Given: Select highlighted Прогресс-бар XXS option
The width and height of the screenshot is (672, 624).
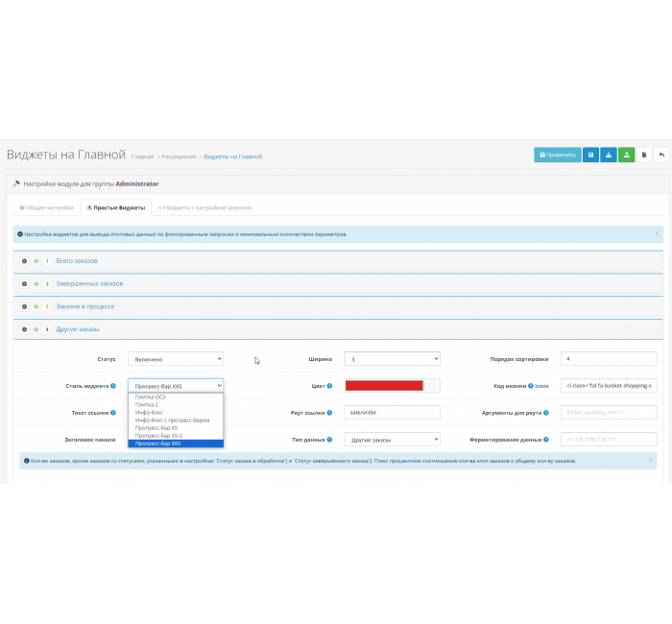Looking at the screenshot, I should 176,444.
